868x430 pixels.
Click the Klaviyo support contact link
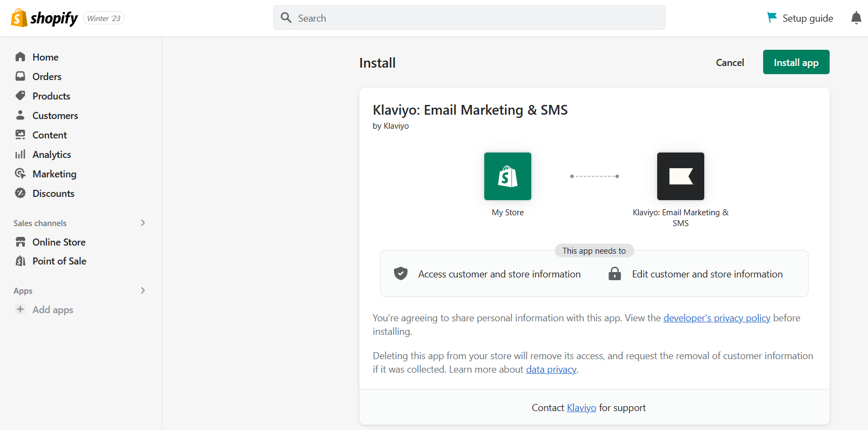pos(582,408)
